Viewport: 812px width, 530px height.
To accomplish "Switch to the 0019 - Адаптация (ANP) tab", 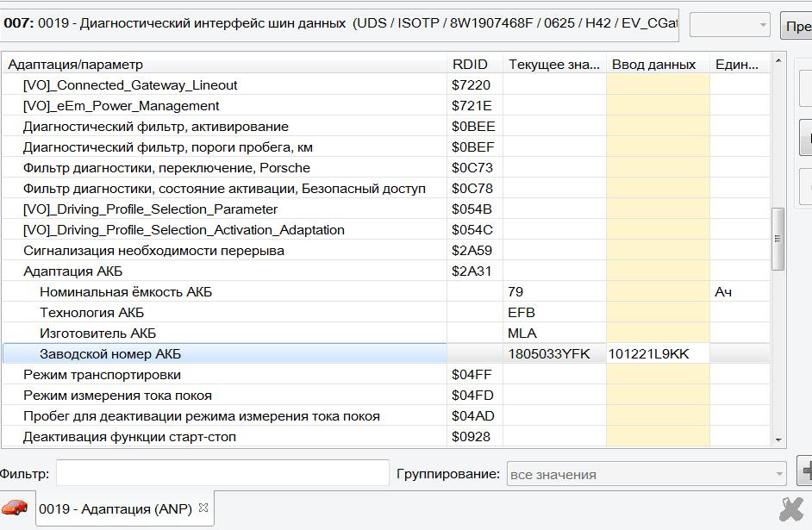I will tap(117, 508).
